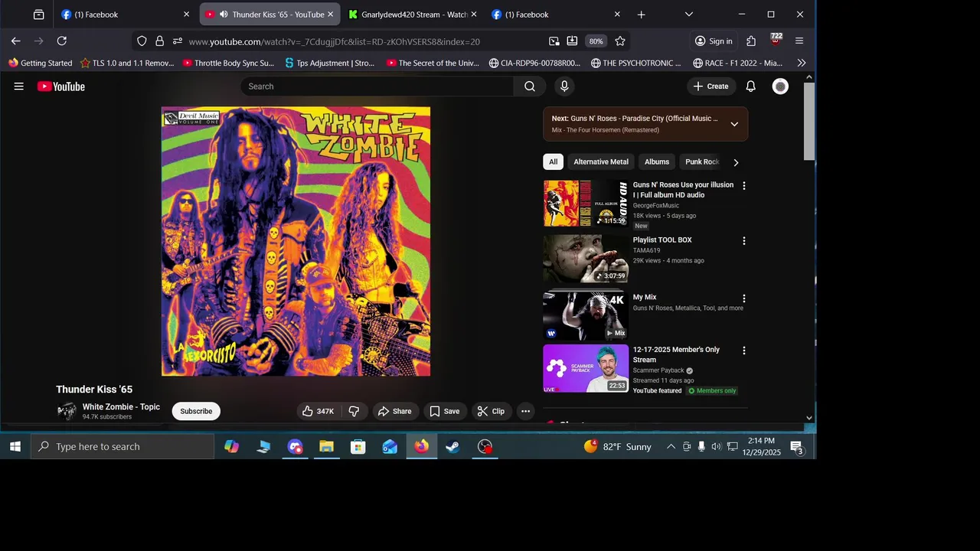Open options for Member's Only Stream video
980x551 pixels.
pyautogui.click(x=743, y=350)
